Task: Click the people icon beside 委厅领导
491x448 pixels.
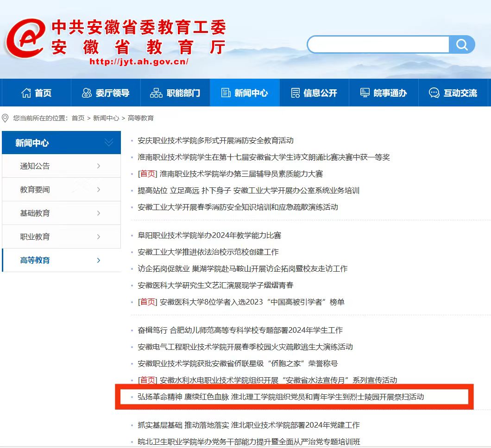Action: point(87,93)
